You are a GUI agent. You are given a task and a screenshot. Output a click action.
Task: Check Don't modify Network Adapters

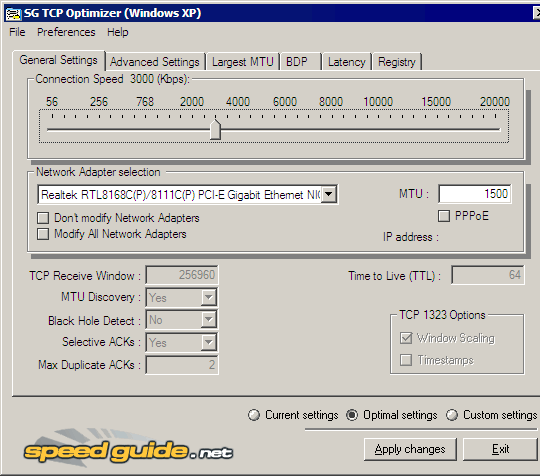coord(43,218)
